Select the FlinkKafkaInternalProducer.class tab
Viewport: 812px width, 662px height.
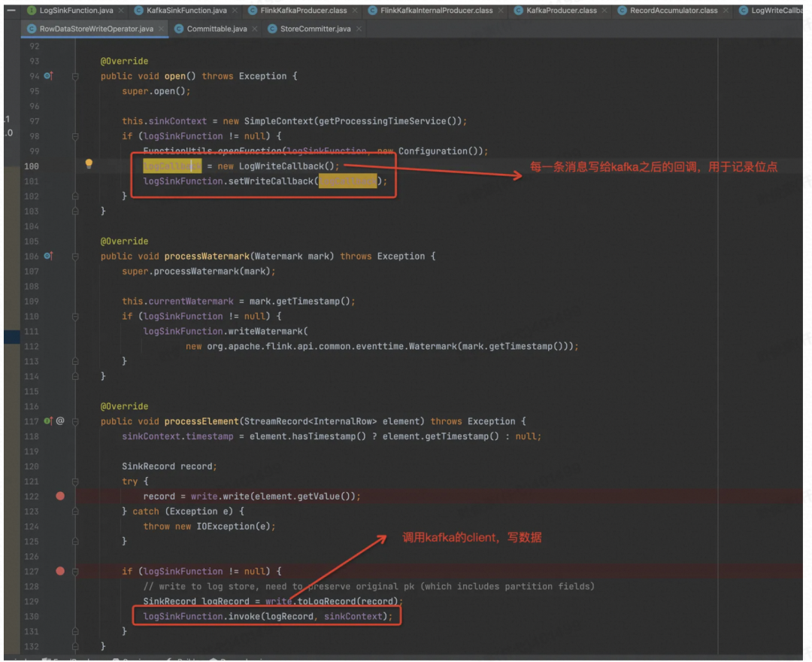click(435, 11)
